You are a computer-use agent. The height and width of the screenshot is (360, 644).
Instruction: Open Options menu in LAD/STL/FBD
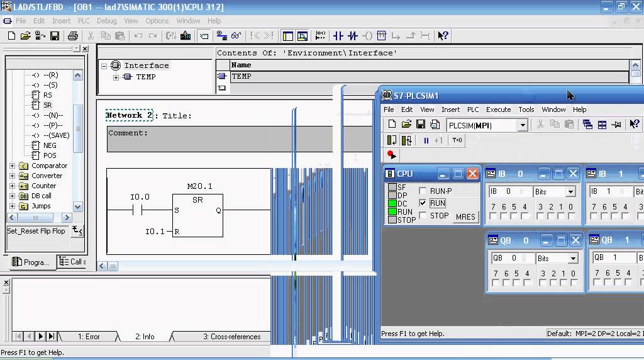point(157,21)
